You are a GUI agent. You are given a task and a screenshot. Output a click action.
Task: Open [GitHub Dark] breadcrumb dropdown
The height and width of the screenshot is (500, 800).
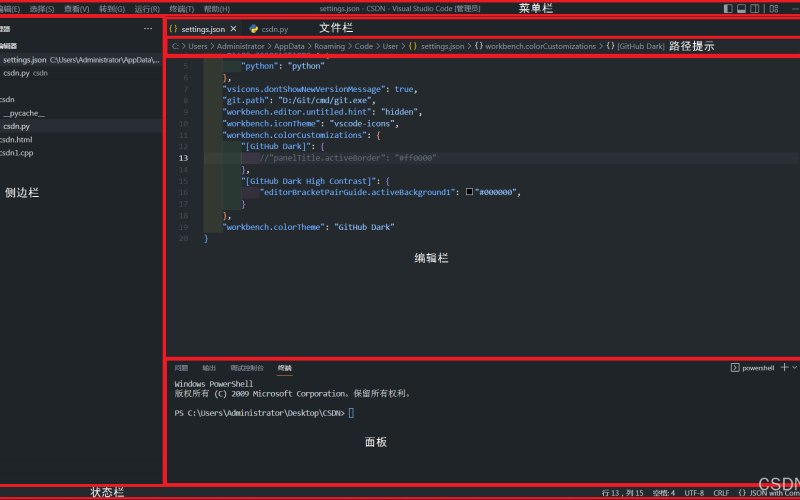click(640, 46)
